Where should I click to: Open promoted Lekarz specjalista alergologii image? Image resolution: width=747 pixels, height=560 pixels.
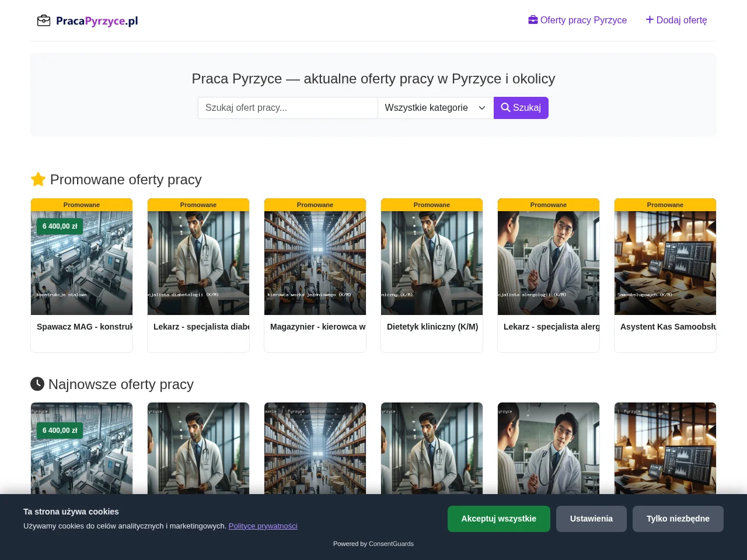tap(549, 263)
